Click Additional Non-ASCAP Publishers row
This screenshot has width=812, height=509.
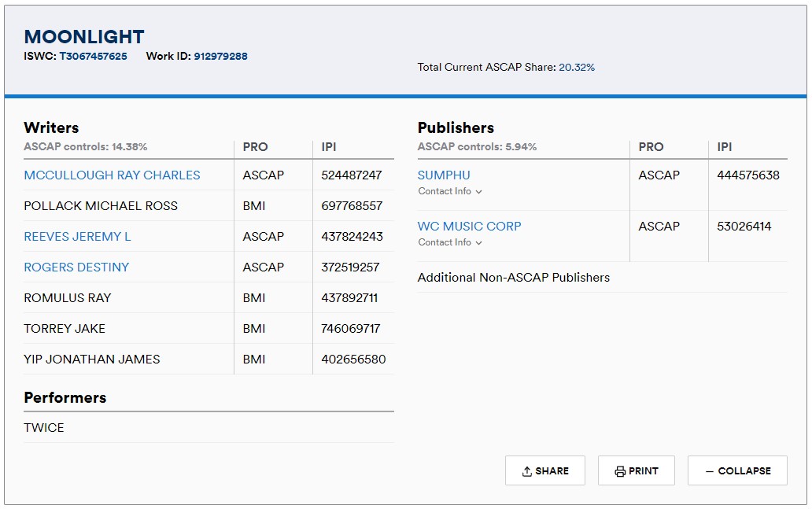[x=602, y=278]
